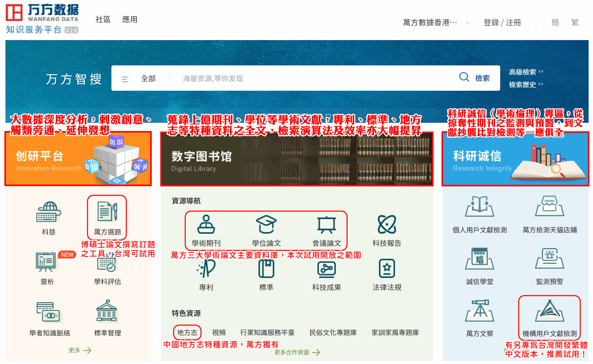The height and width of the screenshot is (364, 593).
Task: Open the 地方志 special resource
Action: (x=187, y=332)
